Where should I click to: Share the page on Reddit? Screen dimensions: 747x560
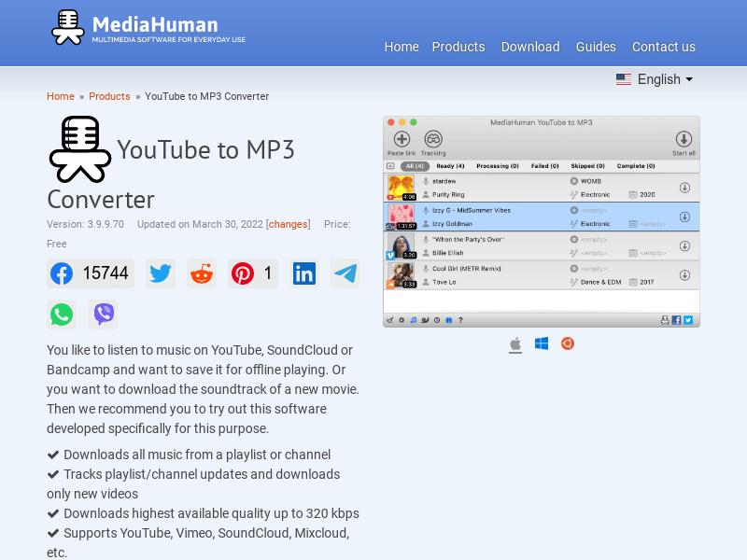[202, 273]
